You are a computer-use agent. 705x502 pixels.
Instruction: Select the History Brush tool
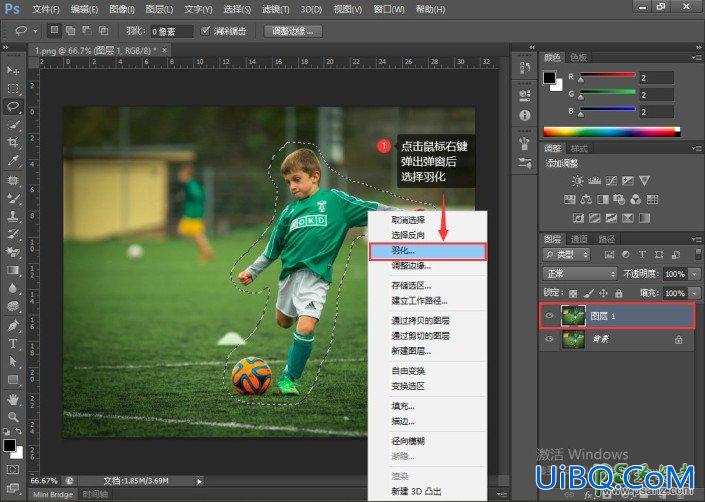coord(13,234)
